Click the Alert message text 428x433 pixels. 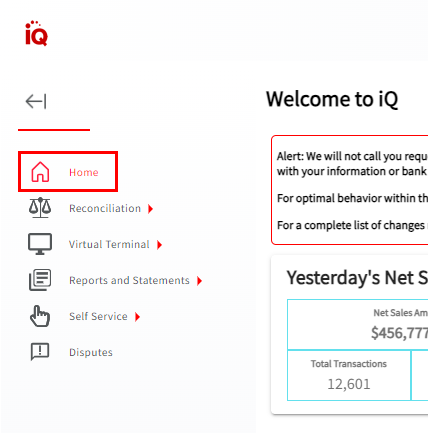click(352, 163)
